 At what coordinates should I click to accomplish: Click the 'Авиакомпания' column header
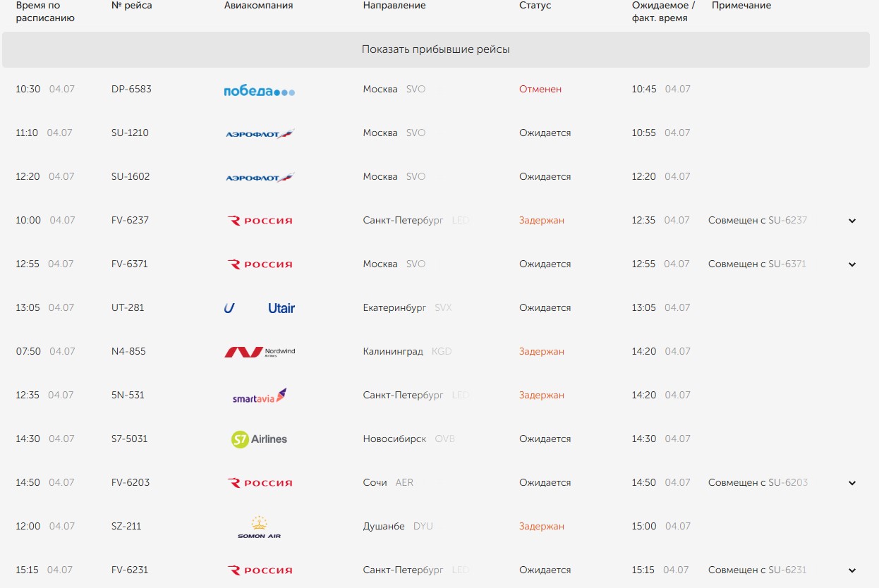[258, 6]
